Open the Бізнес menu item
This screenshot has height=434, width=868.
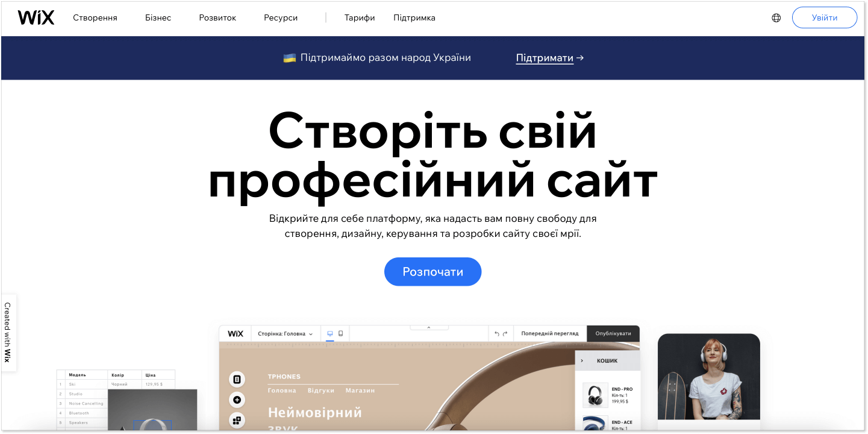click(158, 18)
